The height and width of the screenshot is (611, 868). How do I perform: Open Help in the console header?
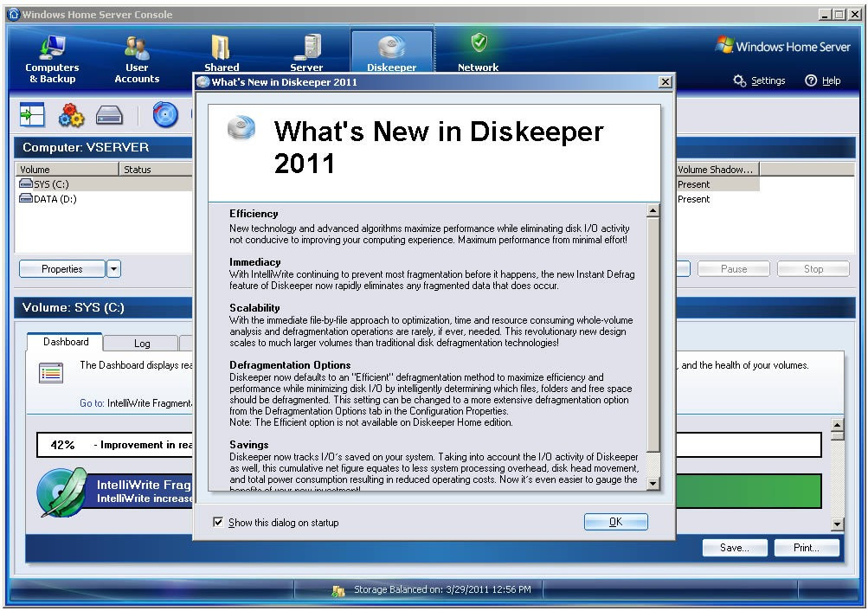[x=823, y=80]
